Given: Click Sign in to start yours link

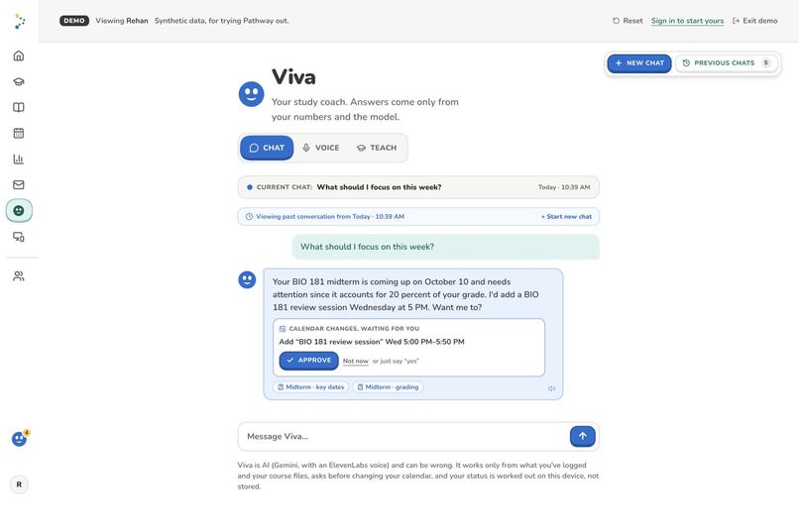Looking at the screenshot, I should (x=687, y=21).
